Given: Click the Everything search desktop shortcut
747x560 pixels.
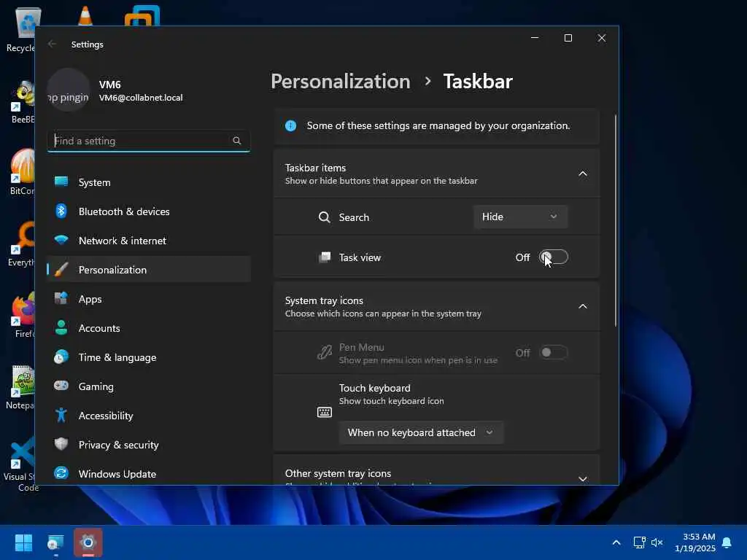Looking at the screenshot, I should 22,244.
